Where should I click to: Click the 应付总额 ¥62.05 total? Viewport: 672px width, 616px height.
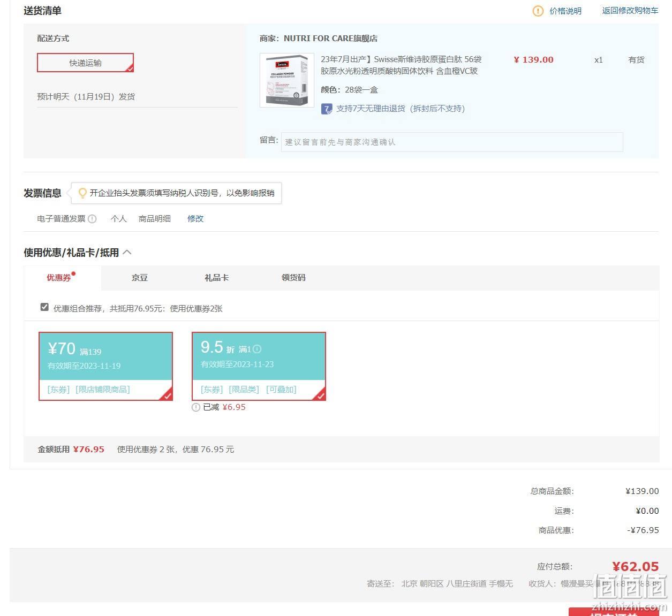pos(636,566)
